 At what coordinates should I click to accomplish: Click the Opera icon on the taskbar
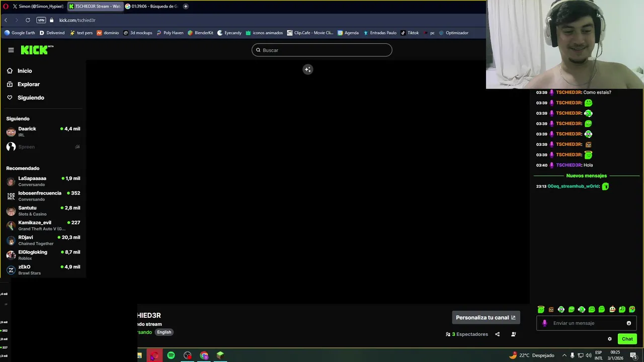click(154, 355)
